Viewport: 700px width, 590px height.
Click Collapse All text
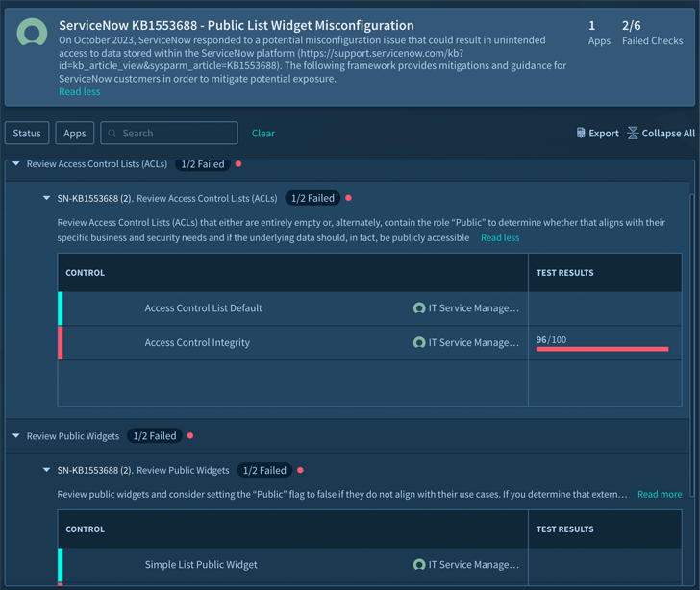pyautogui.click(x=668, y=133)
